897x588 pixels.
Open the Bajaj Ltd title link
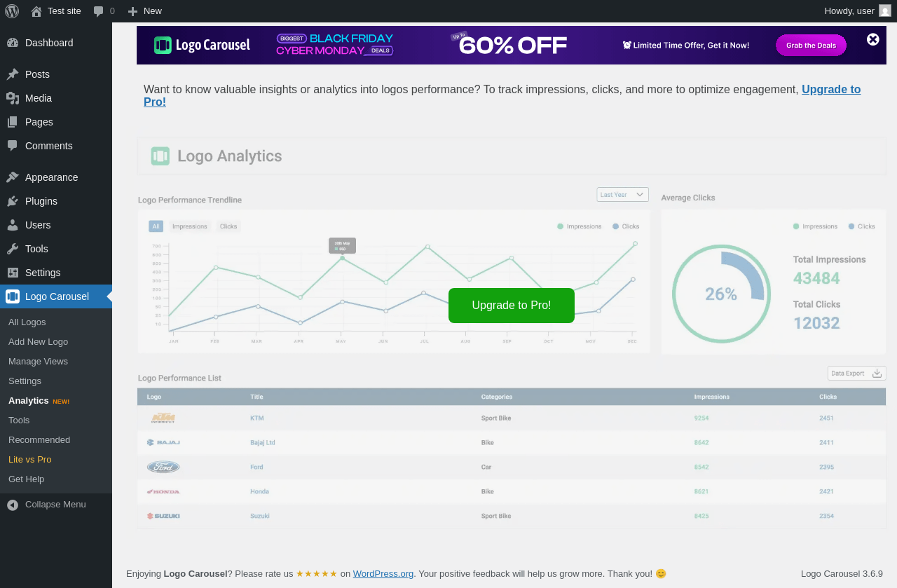[263, 443]
